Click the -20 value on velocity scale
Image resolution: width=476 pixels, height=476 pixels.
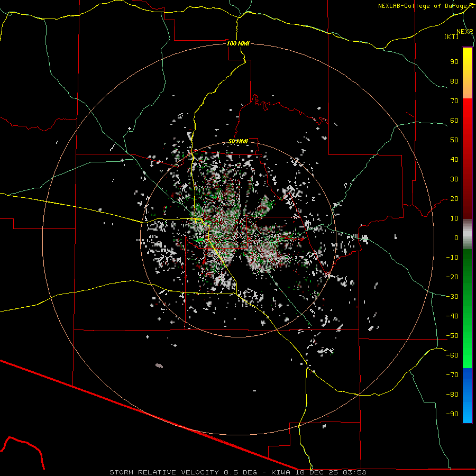point(452,277)
